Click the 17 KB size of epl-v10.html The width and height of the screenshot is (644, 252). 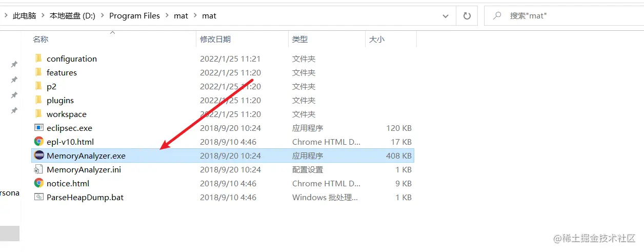pyautogui.click(x=401, y=142)
